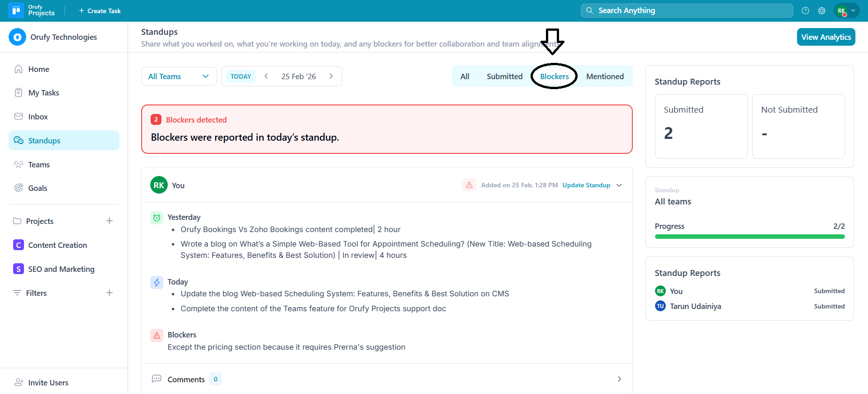This screenshot has height=394, width=868.
Task: Select the Mentioned tab
Action: [605, 76]
